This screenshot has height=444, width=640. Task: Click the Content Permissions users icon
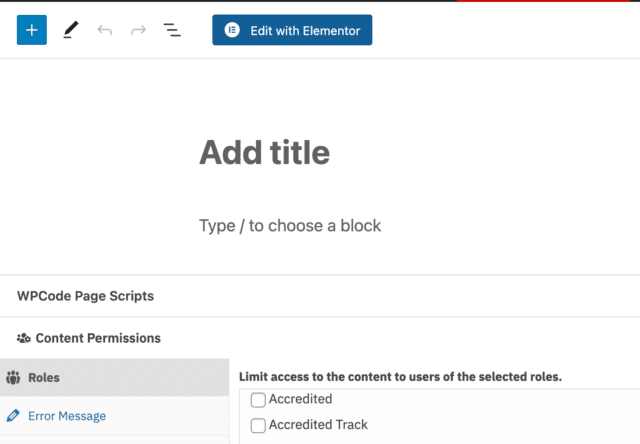coord(24,339)
